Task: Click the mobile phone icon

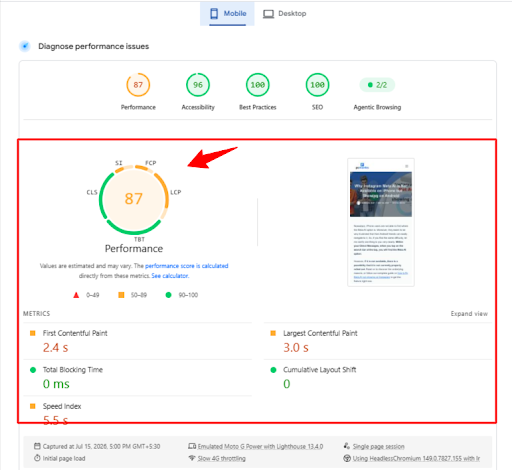Action: 214,14
